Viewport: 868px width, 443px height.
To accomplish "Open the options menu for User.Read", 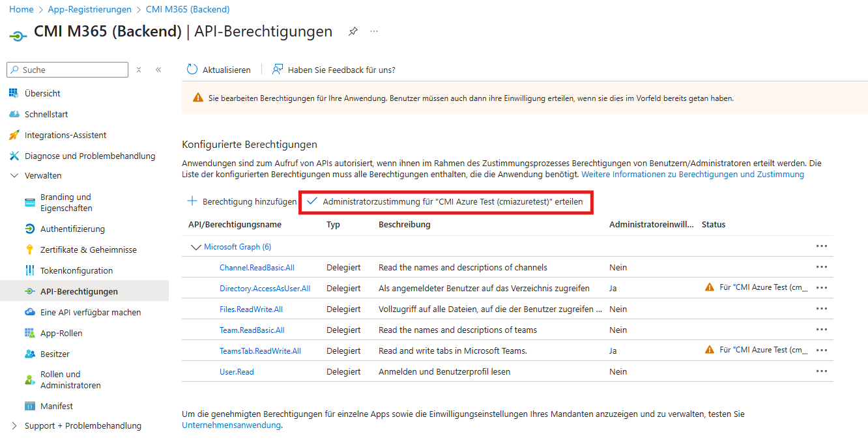I will [x=821, y=371].
